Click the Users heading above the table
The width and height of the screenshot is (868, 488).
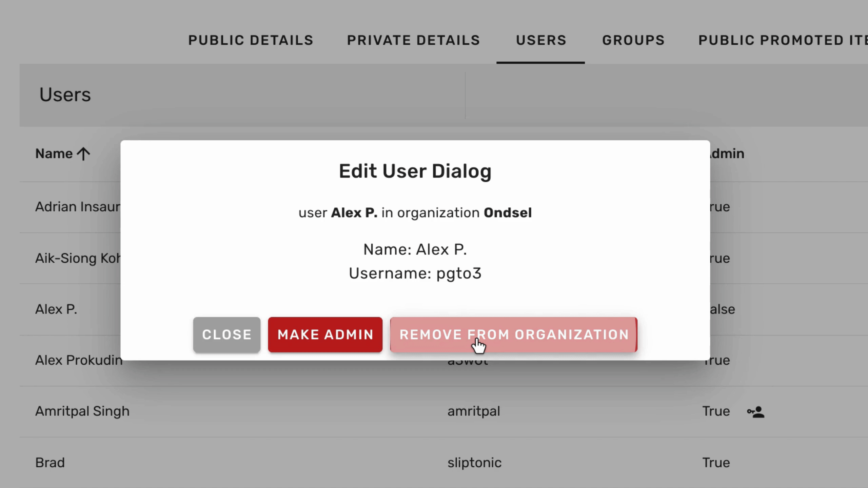[65, 95]
